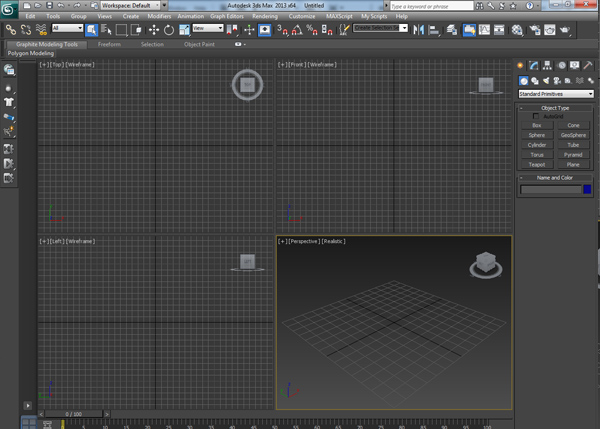This screenshot has height=429, width=600.
Task: Click the Sphere primitive button
Action: (x=537, y=135)
